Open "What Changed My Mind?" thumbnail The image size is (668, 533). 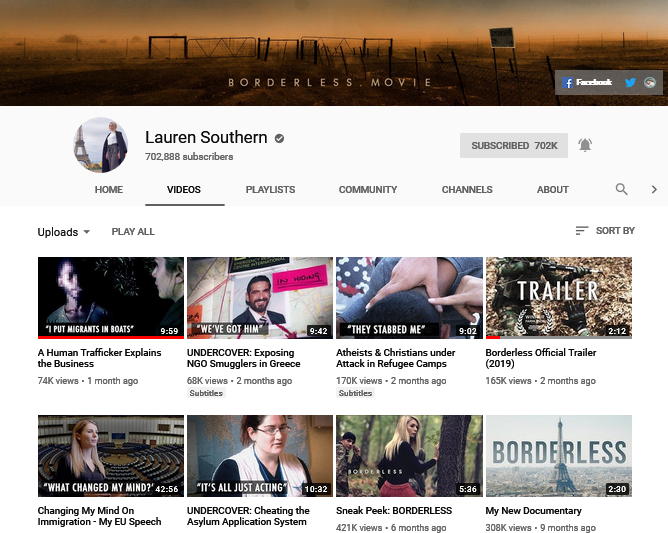tap(111, 456)
